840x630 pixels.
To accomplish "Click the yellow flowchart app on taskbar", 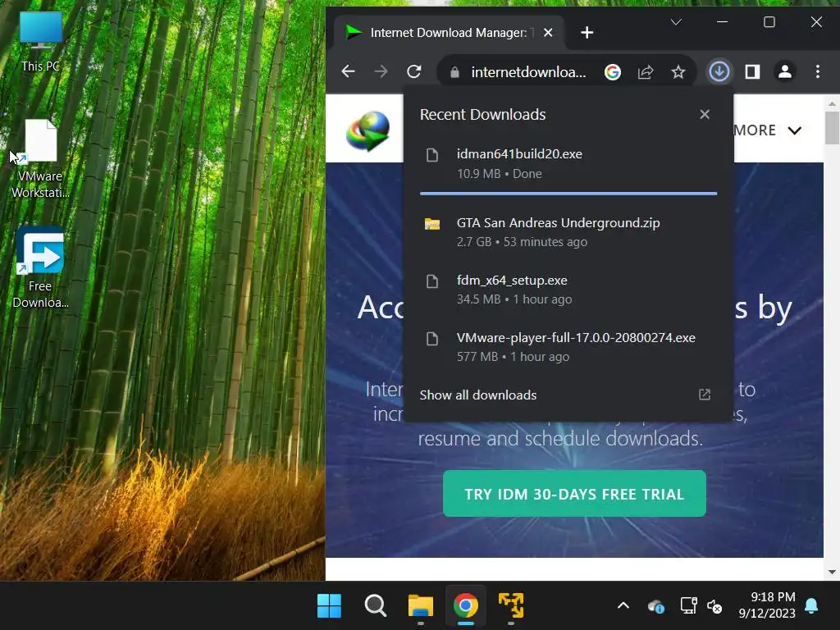I will pyautogui.click(x=511, y=606).
